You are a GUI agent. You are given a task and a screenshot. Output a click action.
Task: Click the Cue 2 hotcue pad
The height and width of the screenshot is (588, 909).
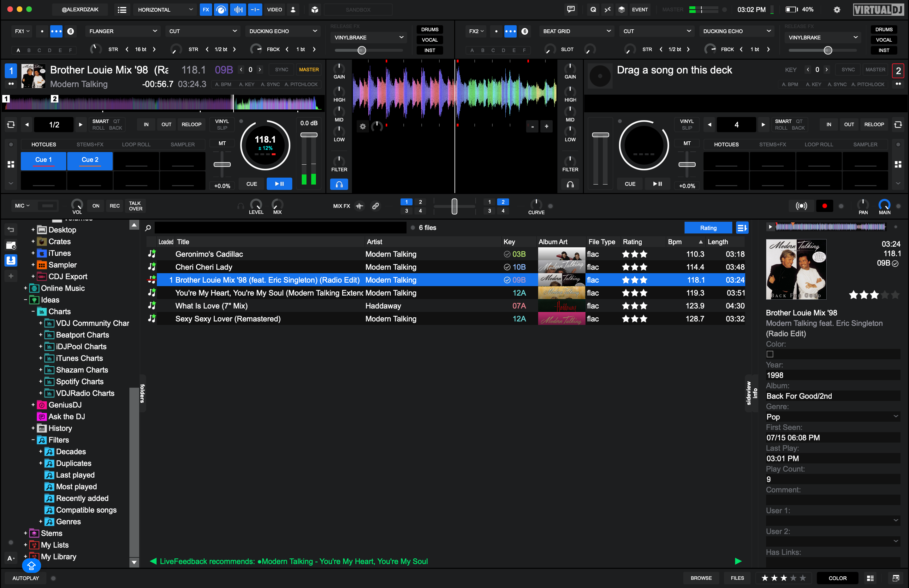(x=90, y=161)
